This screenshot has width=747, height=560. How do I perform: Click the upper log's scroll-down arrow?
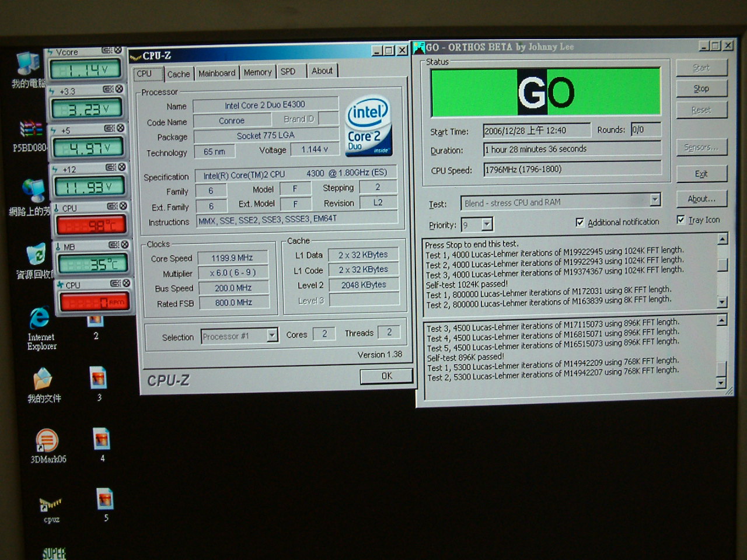722,302
